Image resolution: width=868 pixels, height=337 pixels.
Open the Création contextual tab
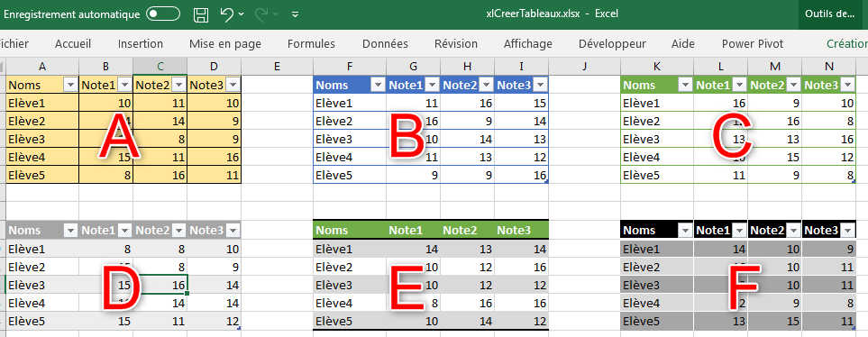(847, 44)
